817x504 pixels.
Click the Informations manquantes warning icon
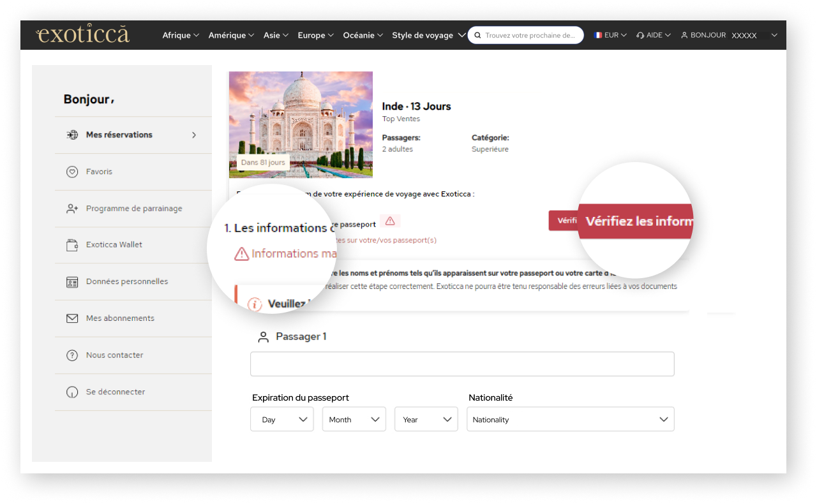point(241,254)
